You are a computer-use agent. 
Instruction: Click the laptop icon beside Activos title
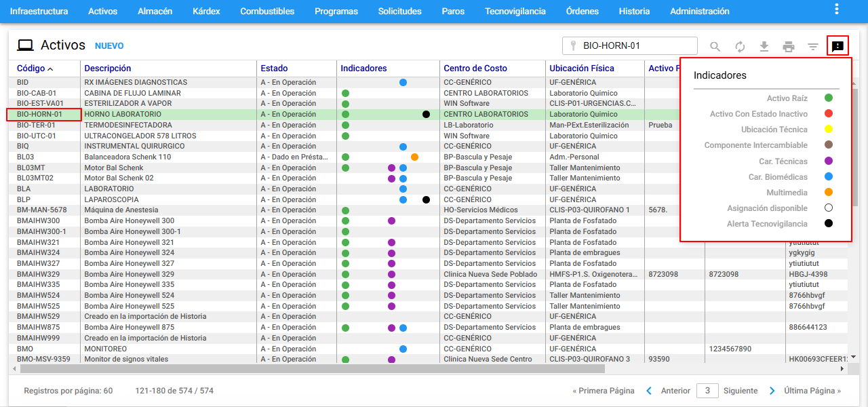click(26, 45)
